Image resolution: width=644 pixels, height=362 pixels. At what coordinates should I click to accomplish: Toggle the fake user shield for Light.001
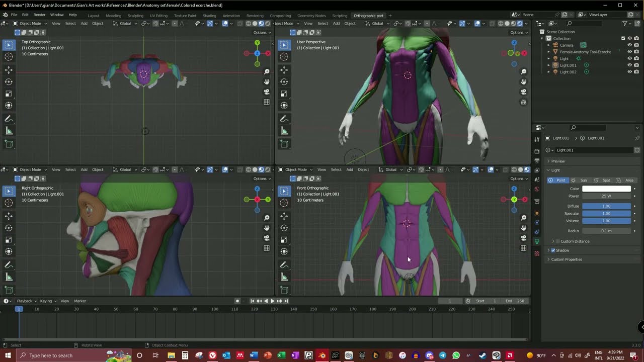point(637,150)
